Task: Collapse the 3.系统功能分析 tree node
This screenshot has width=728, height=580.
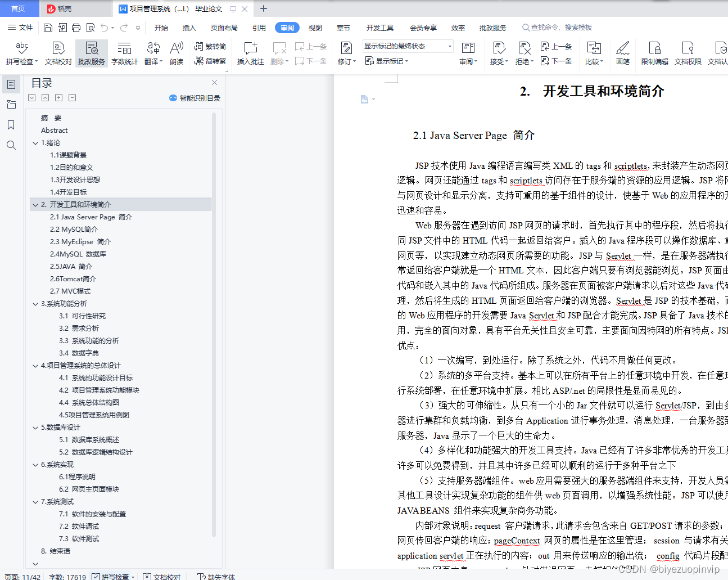Action: [x=35, y=303]
